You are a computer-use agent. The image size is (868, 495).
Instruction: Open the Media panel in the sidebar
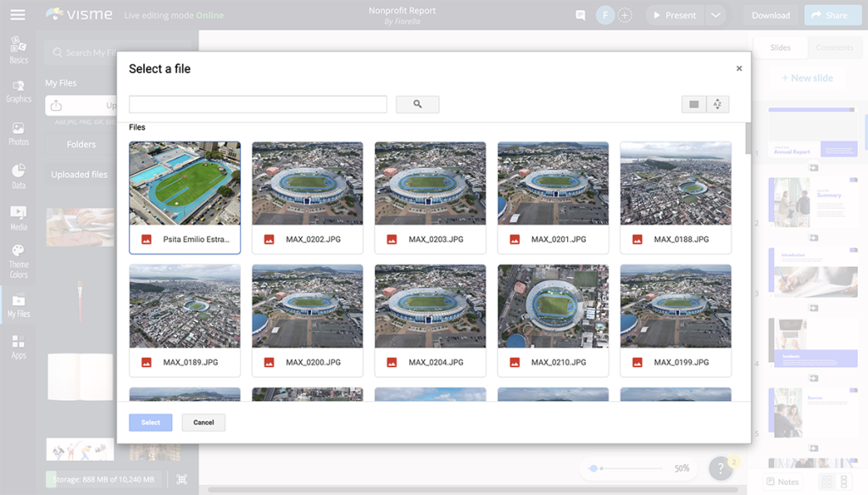pyautogui.click(x=18, y=218)
